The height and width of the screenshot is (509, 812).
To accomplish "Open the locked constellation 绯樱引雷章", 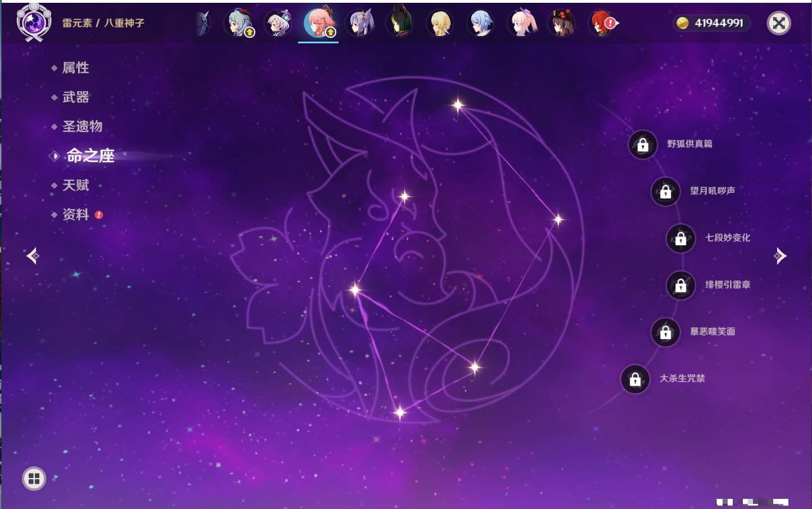I will (681, 286).
